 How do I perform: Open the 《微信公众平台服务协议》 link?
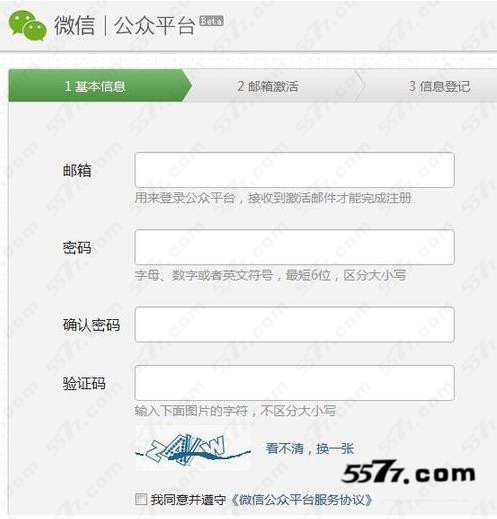(x=301, y=499)
